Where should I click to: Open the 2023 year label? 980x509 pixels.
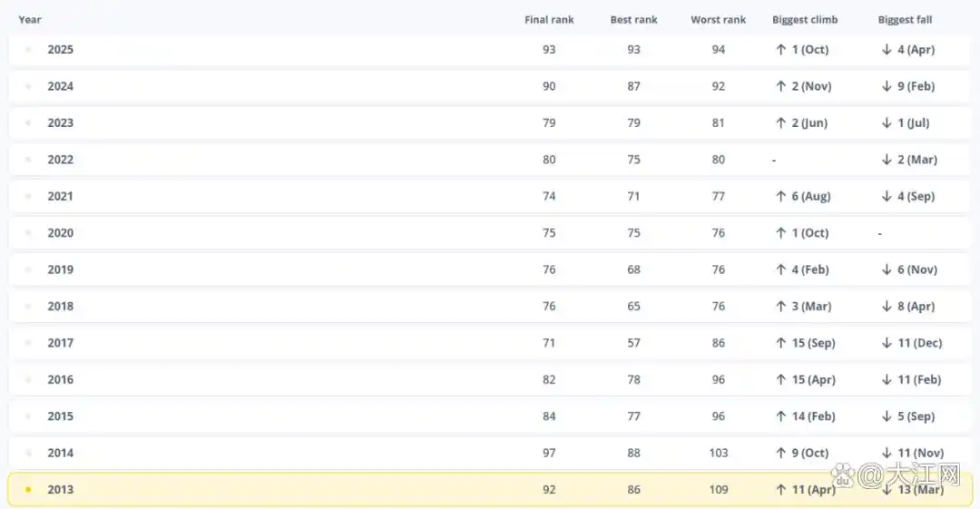click(61, 123)
